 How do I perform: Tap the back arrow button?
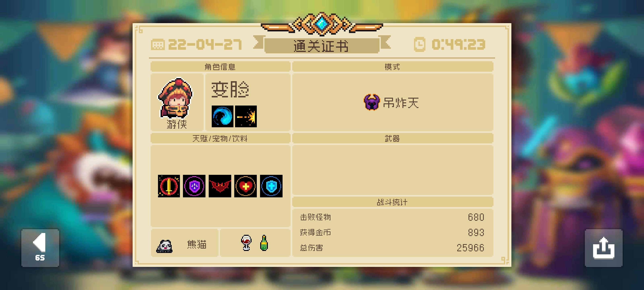pos(40,248)
